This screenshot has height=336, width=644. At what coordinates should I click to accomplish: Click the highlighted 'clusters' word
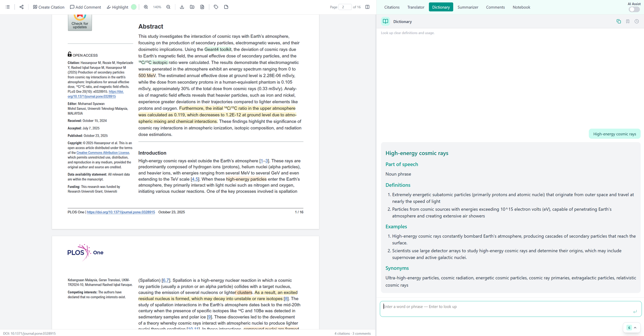[245, 293]
